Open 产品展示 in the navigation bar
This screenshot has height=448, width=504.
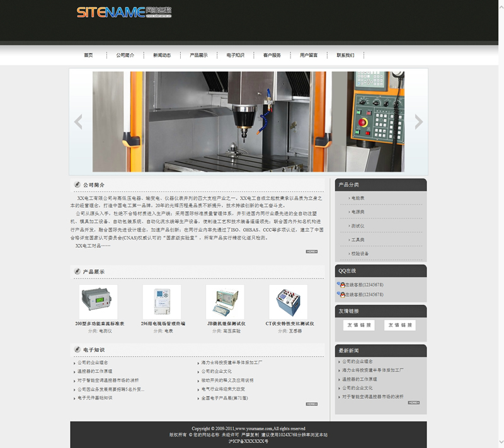point(198,55)
